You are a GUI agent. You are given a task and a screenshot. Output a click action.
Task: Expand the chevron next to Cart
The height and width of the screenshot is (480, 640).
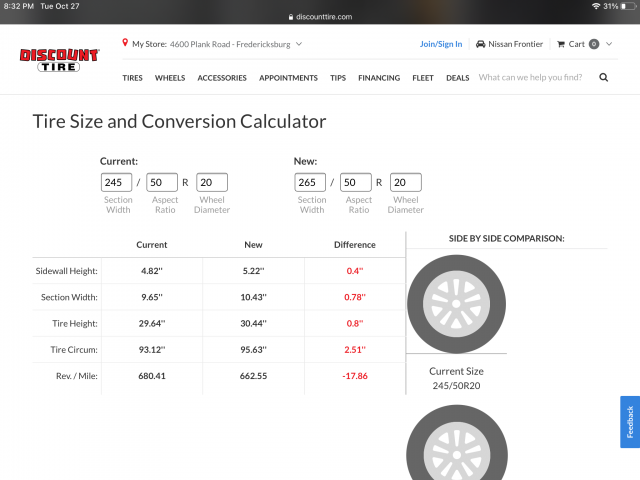[609, 44]
